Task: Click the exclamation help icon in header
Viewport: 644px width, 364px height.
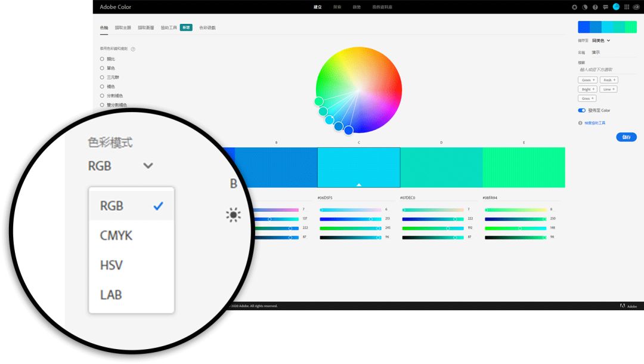Action: [595, 7]
